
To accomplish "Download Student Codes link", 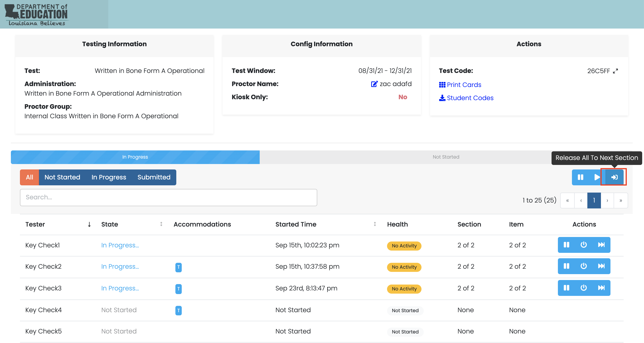I will click(x=470, y=98).
